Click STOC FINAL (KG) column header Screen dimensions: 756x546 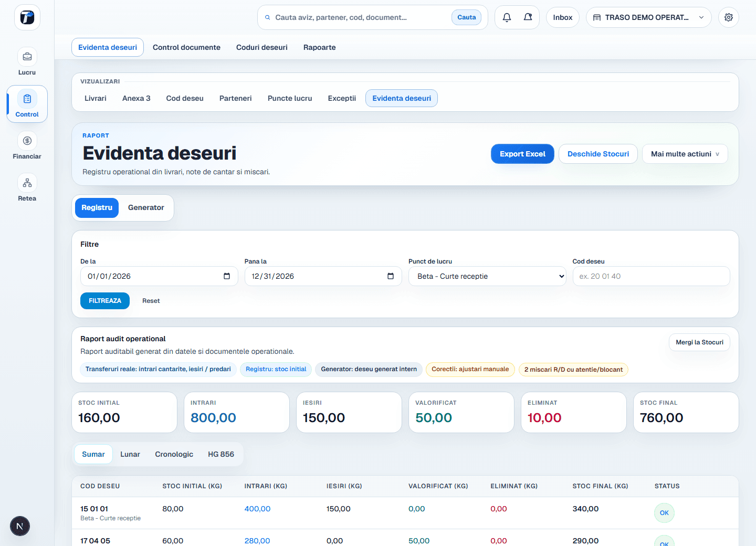point(600,486)
